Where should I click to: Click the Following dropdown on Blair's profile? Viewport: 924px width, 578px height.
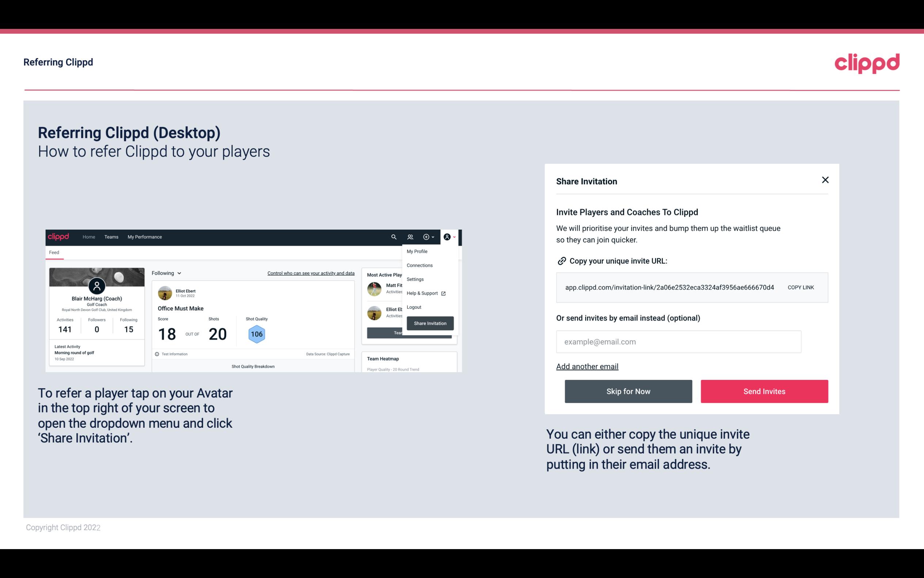click(165, 273)
